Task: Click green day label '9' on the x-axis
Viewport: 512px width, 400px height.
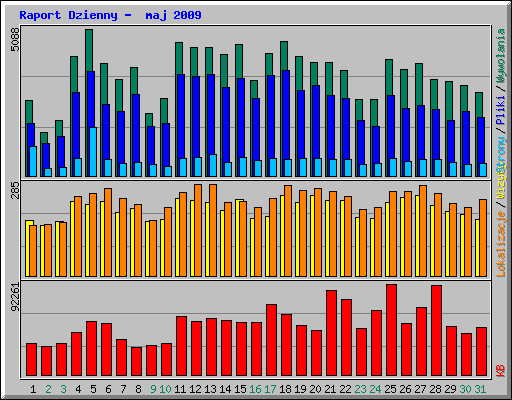Action: coord(153,389)
